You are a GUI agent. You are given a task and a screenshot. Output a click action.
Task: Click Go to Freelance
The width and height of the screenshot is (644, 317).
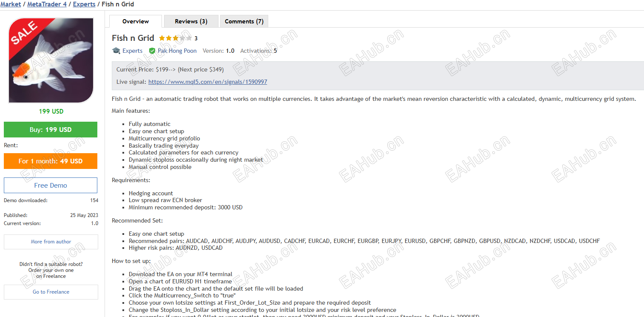(51, 292)
